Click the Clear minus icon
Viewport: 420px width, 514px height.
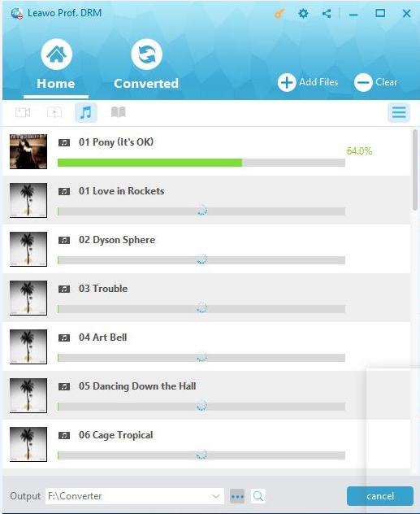click(x=363, y=82)
